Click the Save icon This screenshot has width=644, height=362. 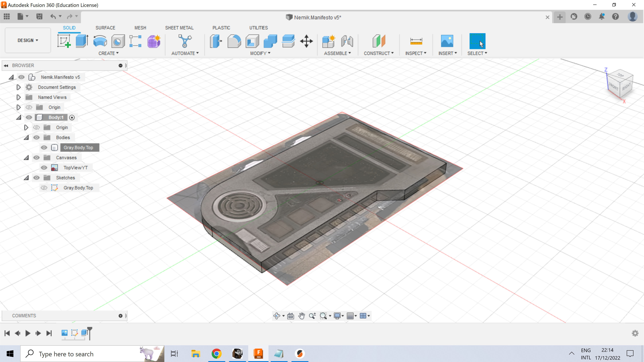click(x=39, y=16)
